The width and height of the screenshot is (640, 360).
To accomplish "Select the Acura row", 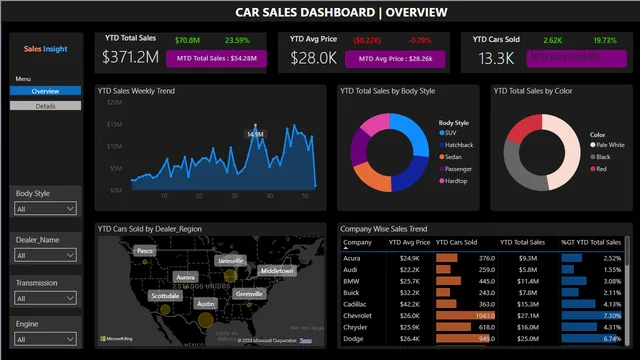I will tap(482, 258).
